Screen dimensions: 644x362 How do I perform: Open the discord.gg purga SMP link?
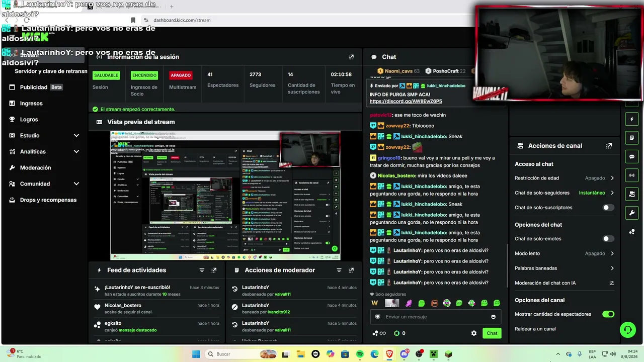coord(406,101)
